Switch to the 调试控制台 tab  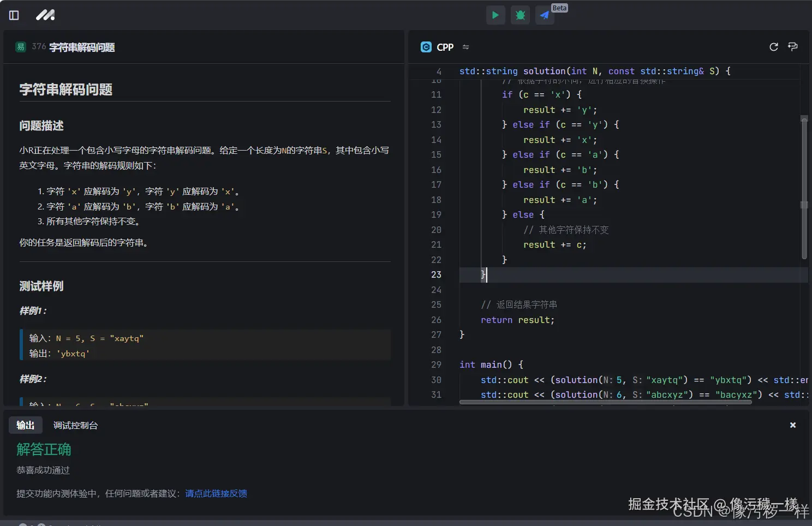(76, 425)
